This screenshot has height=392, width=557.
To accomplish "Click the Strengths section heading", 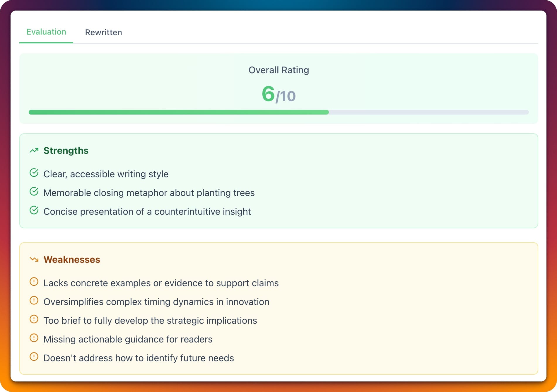I will click(x=66, y=151).
